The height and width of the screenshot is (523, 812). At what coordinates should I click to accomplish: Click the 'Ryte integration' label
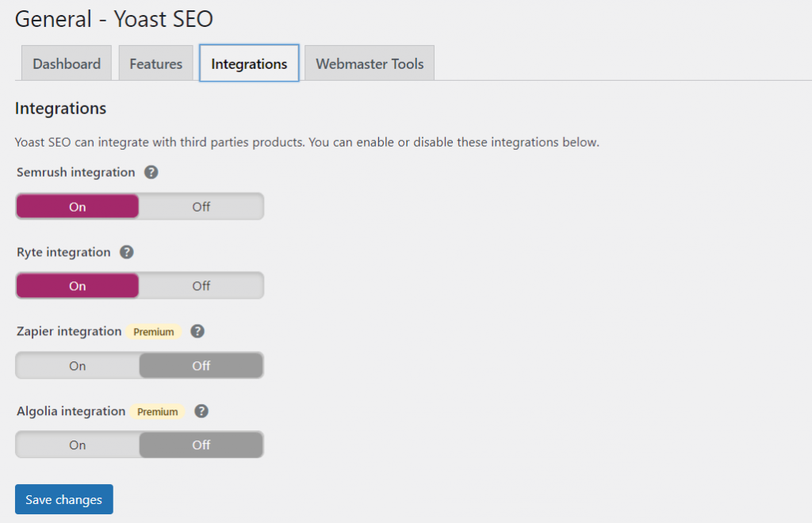pyautogui.click(x=63, y=252)
